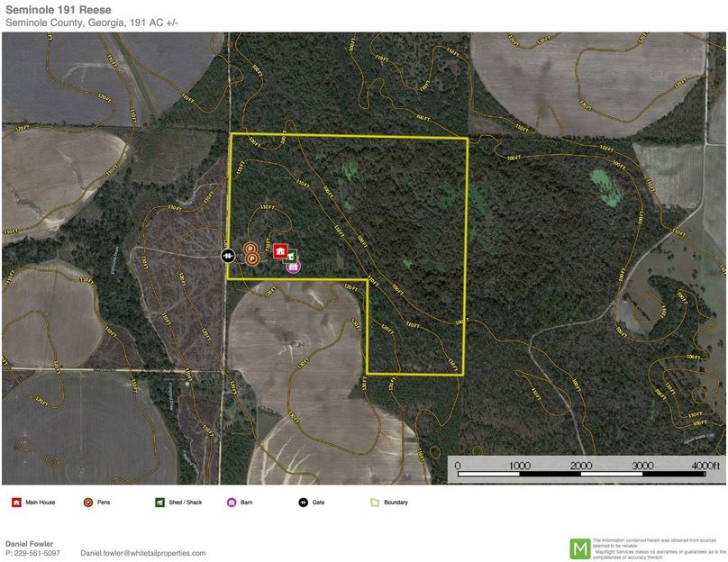Click the upper orange Pens marker on the map
This screenshot has height=562, width=728.
(250, 248)
